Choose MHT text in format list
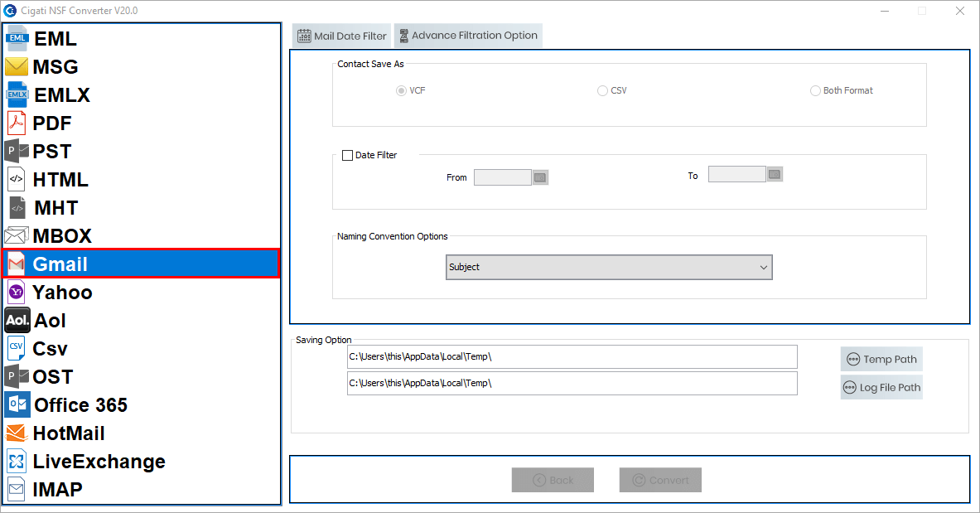This screenshot has width=980, height=513. pyautogui.click(x=56, y=208)
